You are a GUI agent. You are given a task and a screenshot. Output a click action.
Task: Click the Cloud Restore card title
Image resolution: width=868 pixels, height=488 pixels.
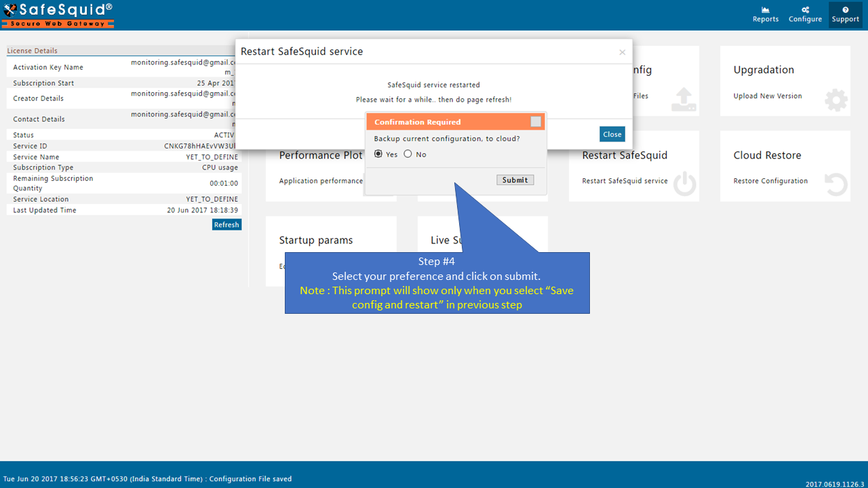coord(767,155)
